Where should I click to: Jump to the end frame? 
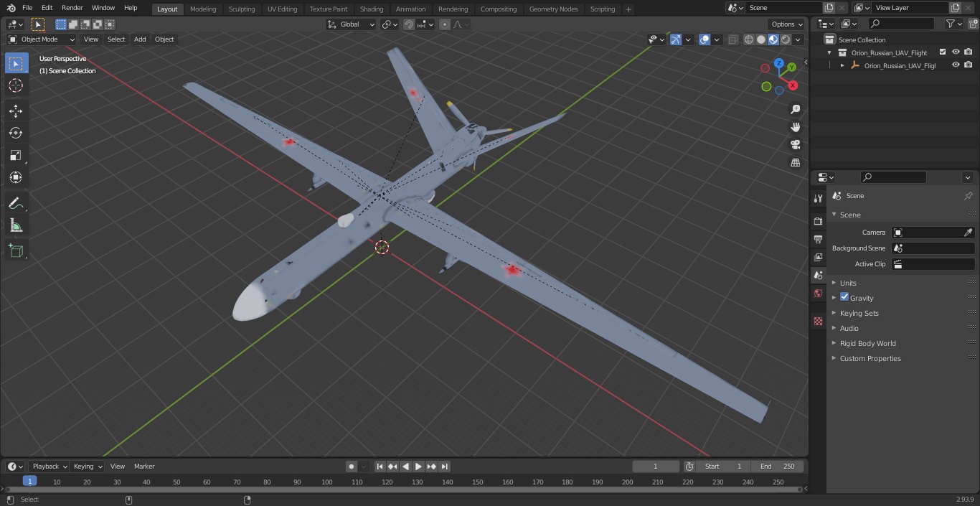[445, 467]
